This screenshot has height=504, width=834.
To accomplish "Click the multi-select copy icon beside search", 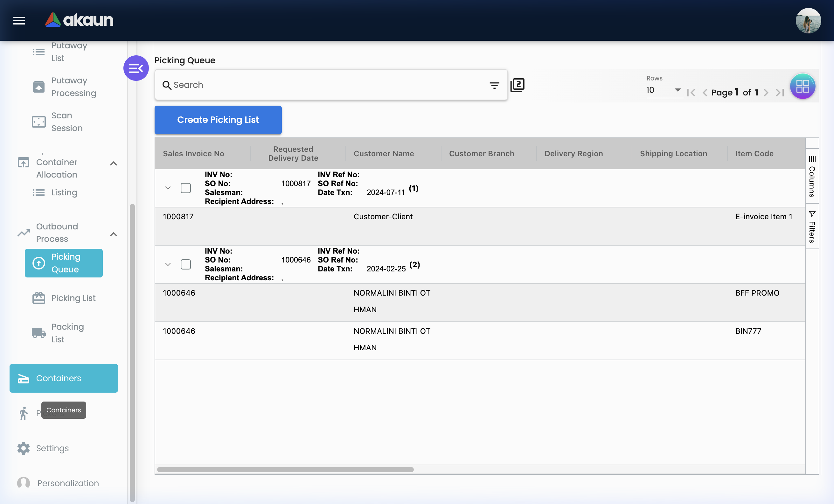I will [517, 85].
